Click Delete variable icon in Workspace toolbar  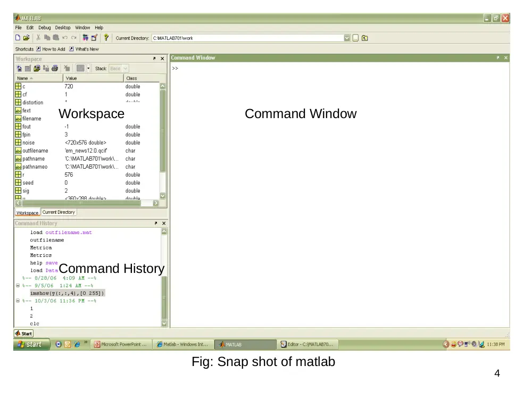[67, 69]
